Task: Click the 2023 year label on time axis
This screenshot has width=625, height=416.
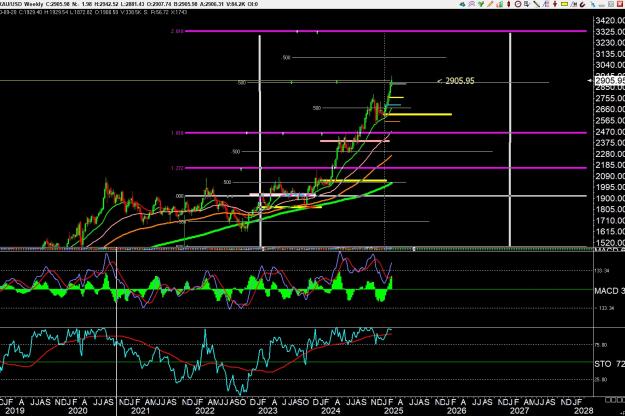Action: pos(267,411)
